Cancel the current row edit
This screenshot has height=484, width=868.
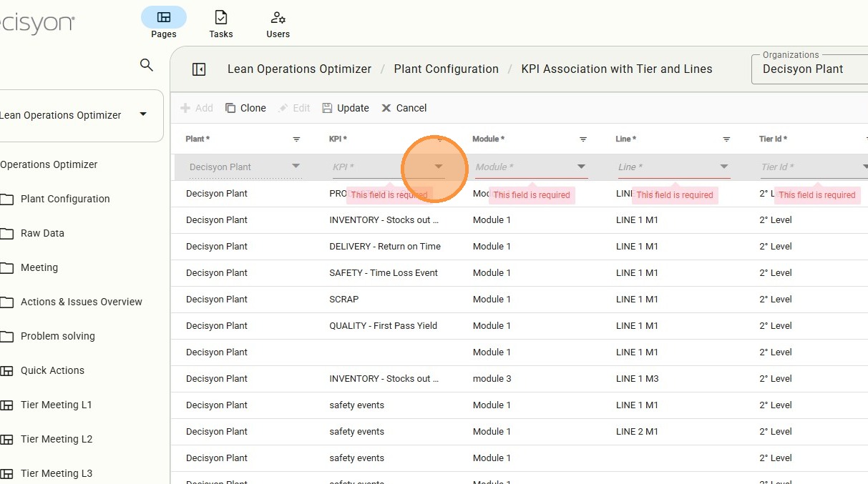(x=404, y=108)
